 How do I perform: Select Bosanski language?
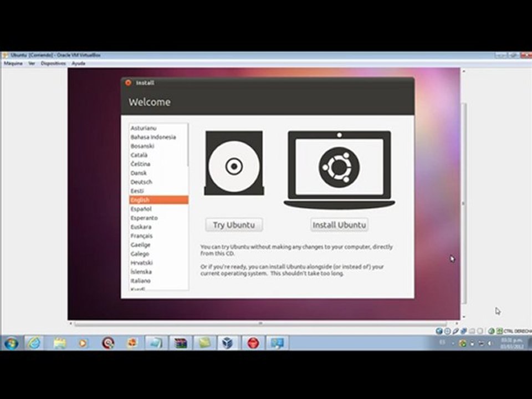159,146
